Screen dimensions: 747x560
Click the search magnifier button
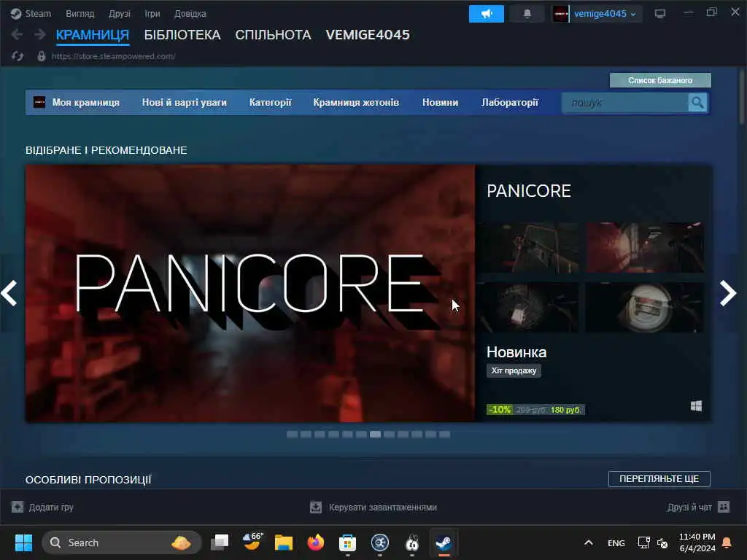pos(697,102)
